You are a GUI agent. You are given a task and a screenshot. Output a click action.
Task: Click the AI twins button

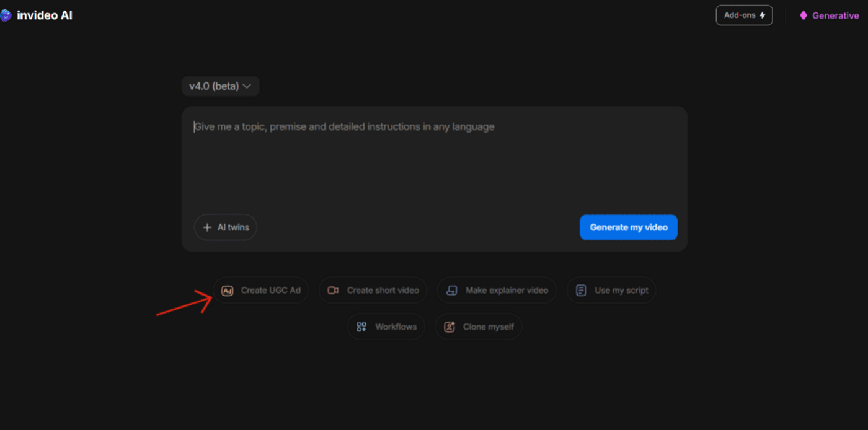(225, 227)
